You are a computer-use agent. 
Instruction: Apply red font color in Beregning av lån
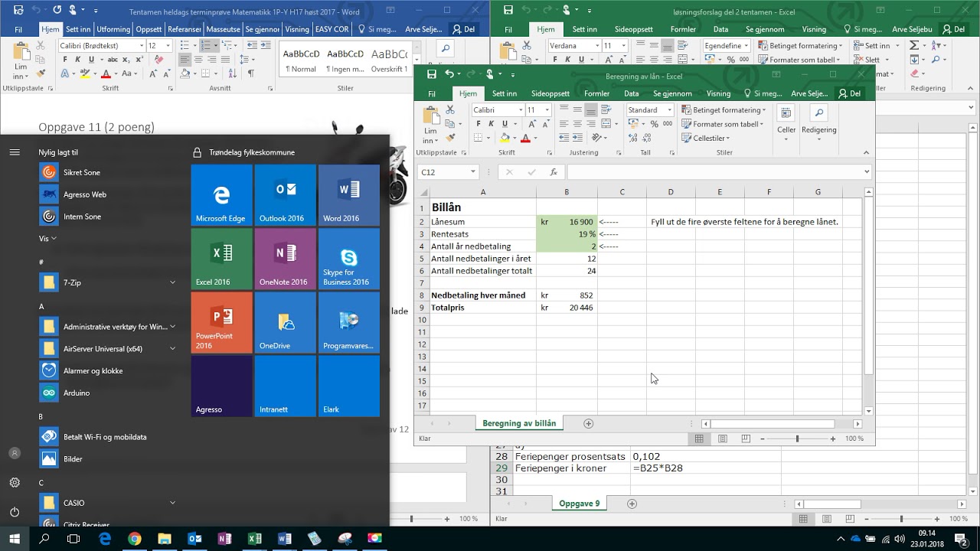coord(525,138)
